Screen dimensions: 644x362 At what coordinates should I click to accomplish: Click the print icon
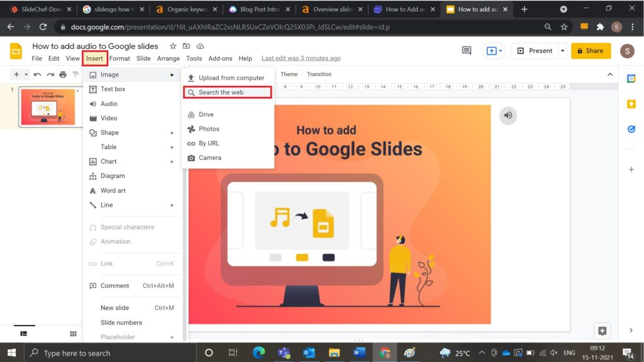click(x=63, y=74)
